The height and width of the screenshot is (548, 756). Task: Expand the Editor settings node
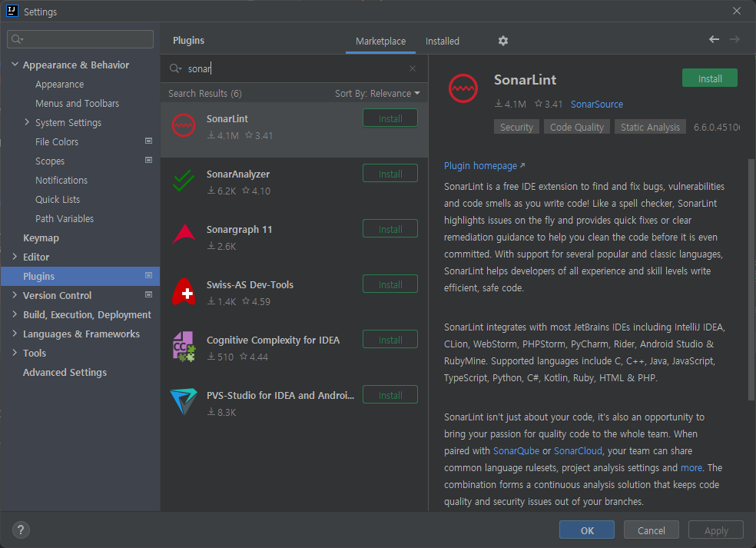coord(15,257)
